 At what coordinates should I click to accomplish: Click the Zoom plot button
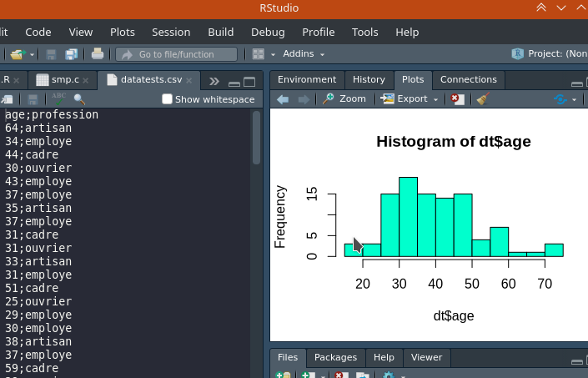344,99
